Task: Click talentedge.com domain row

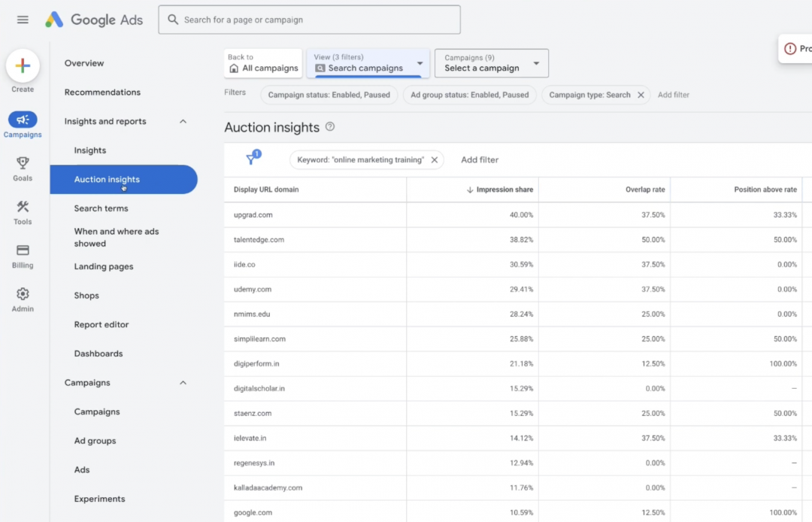Action: click(259, 240)
